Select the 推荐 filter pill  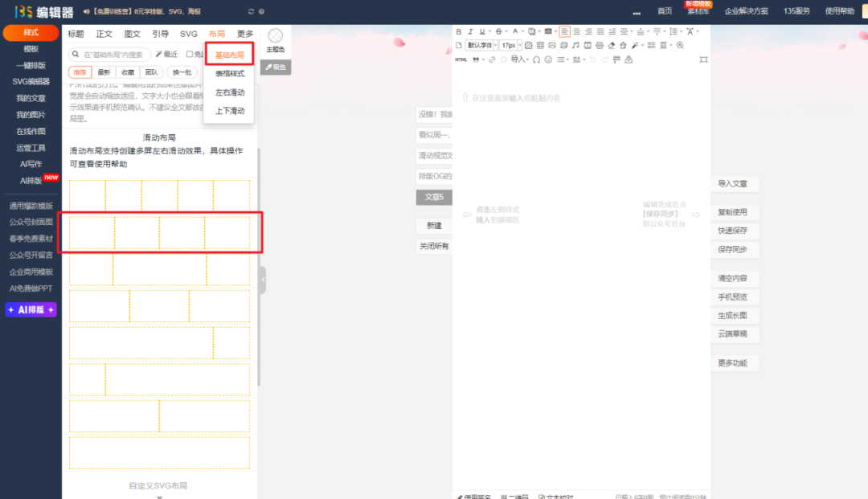coord(80,72)
